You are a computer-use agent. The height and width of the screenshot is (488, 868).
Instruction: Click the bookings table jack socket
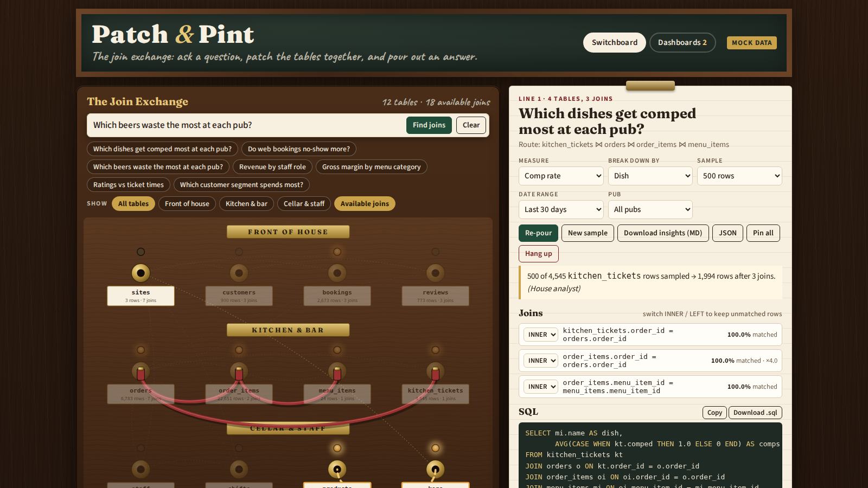[337, 273]
